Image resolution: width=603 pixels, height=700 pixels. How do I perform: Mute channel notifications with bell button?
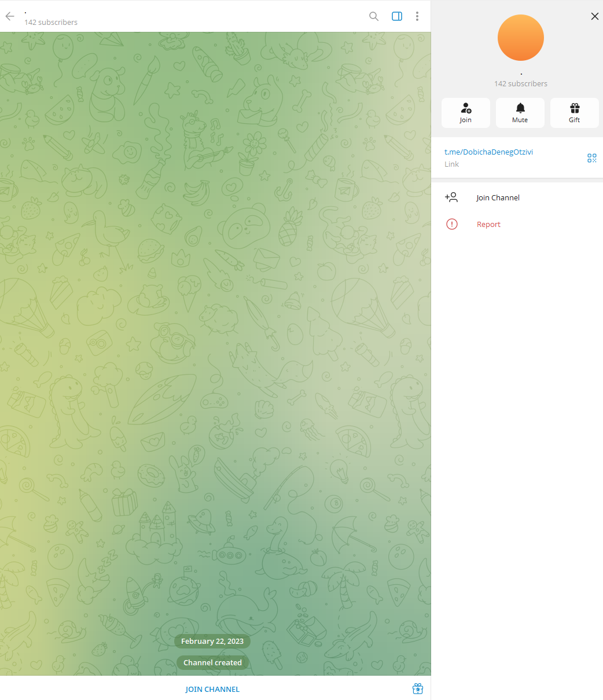520,113
